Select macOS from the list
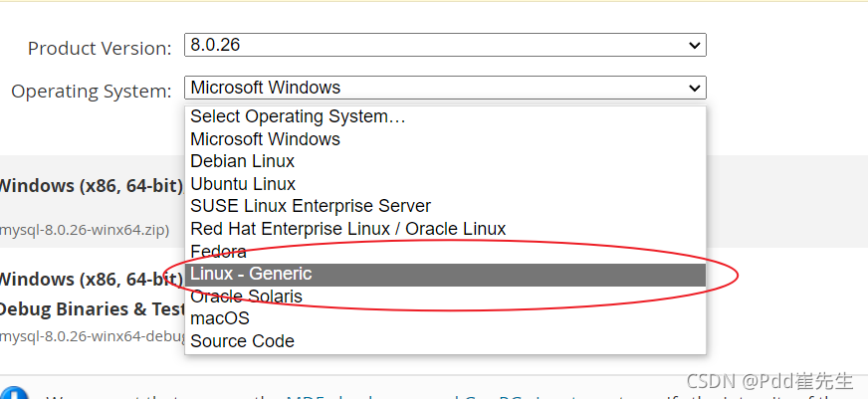Image resolution: width=868 pixels, height=399 pixels. coord(445,318)
